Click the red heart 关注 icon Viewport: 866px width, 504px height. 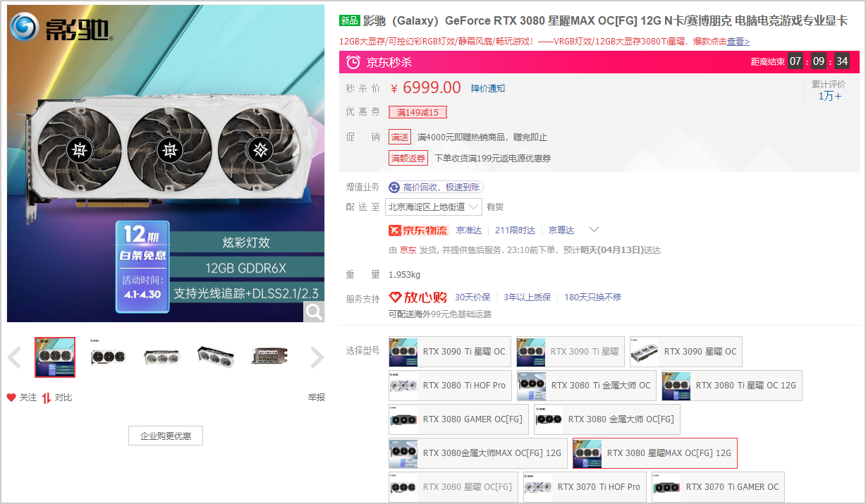pyautogui.click(x=11, y=398)
